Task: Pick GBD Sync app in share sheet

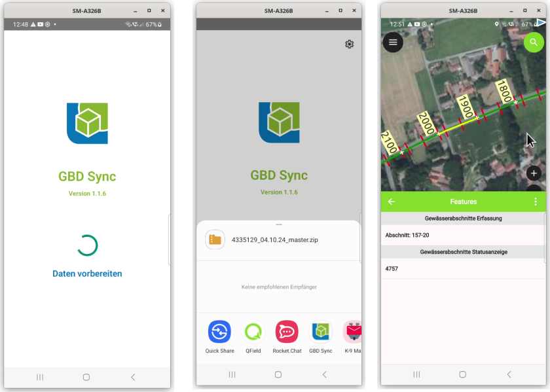Action: click(321, 336)
